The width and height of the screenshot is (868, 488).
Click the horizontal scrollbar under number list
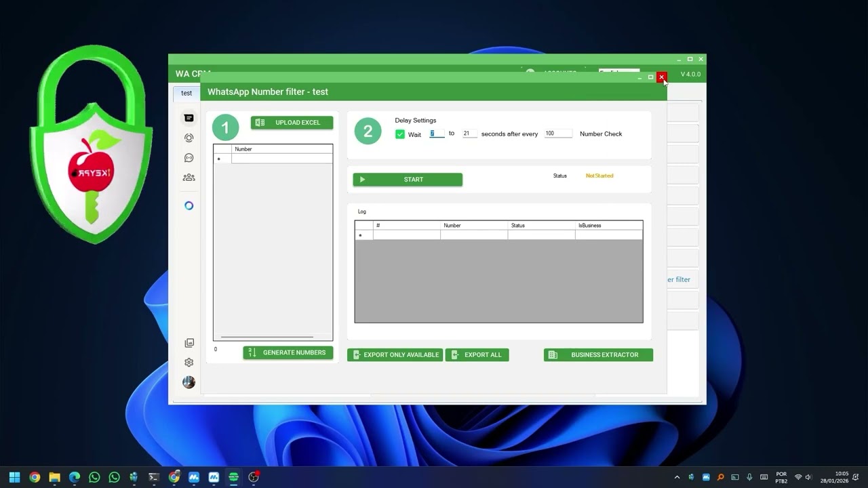(x=267, y=337)
